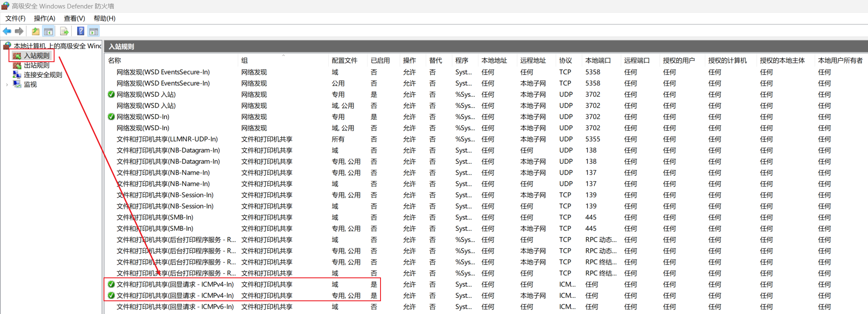Select 出站规则 in the tree

click(37, 65)
